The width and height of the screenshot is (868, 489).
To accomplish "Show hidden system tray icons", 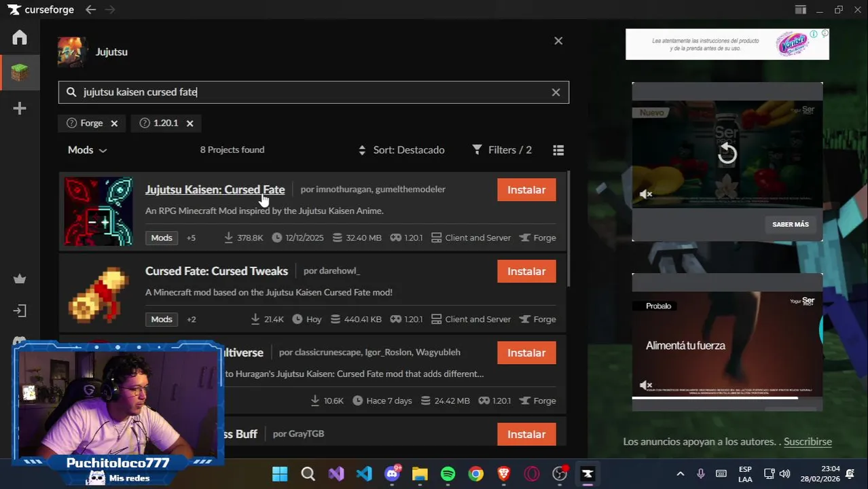I will pos(680,474).
